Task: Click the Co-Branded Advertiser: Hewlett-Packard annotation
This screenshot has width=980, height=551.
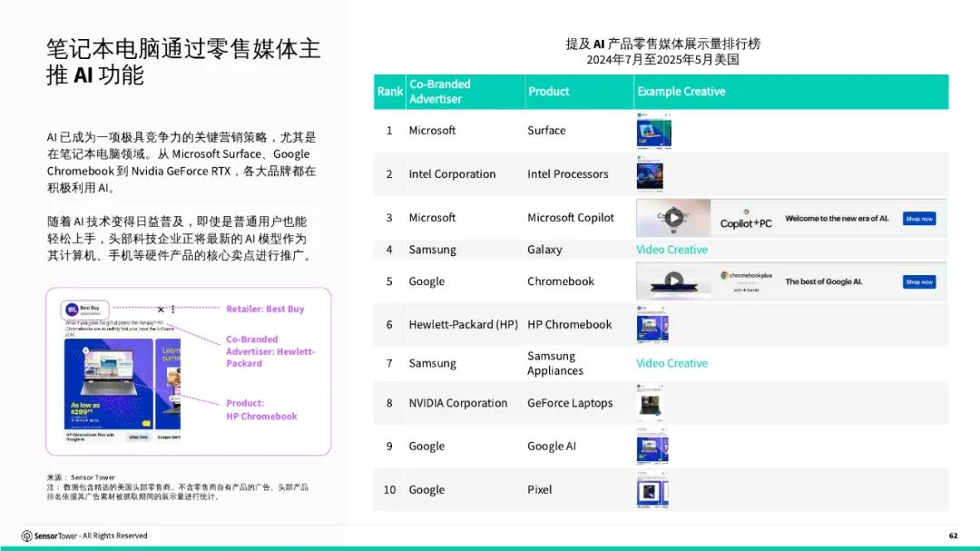Action: pos(270,351)
